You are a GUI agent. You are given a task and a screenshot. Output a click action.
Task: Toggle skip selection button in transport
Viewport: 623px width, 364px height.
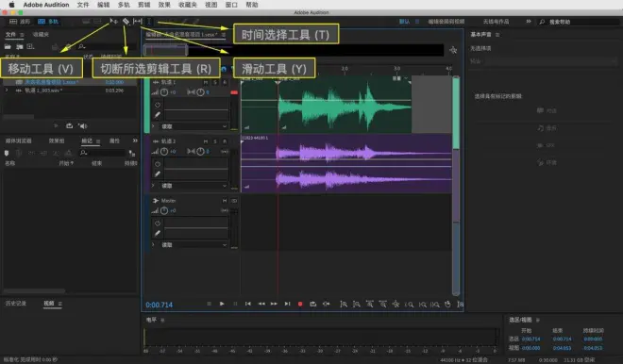327,304
